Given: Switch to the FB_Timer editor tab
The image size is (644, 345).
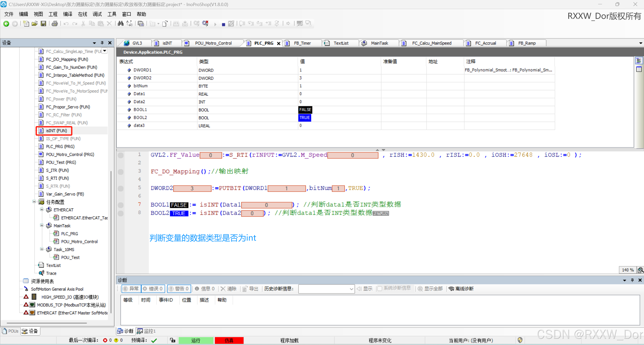Looking at the screenshot, I should point(302,43).
